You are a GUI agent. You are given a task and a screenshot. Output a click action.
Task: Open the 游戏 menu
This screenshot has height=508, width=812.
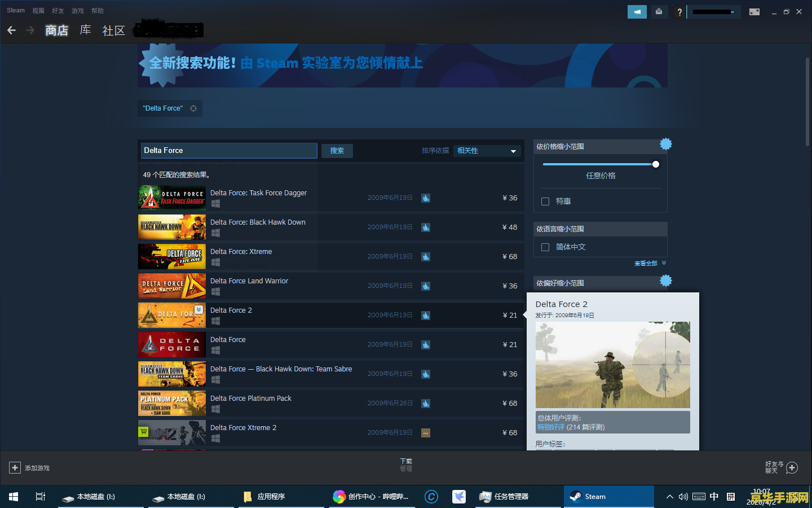click(78, 11)
